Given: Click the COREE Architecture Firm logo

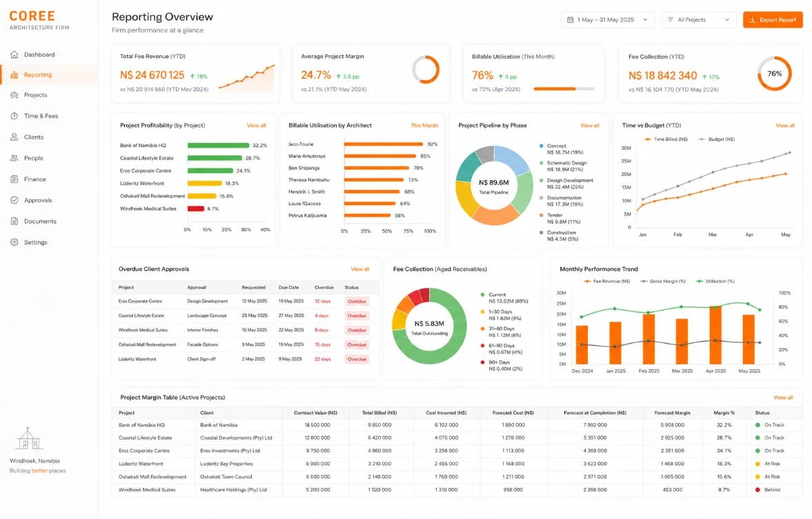Looking at the screenshot, I should tap(39, 20).
